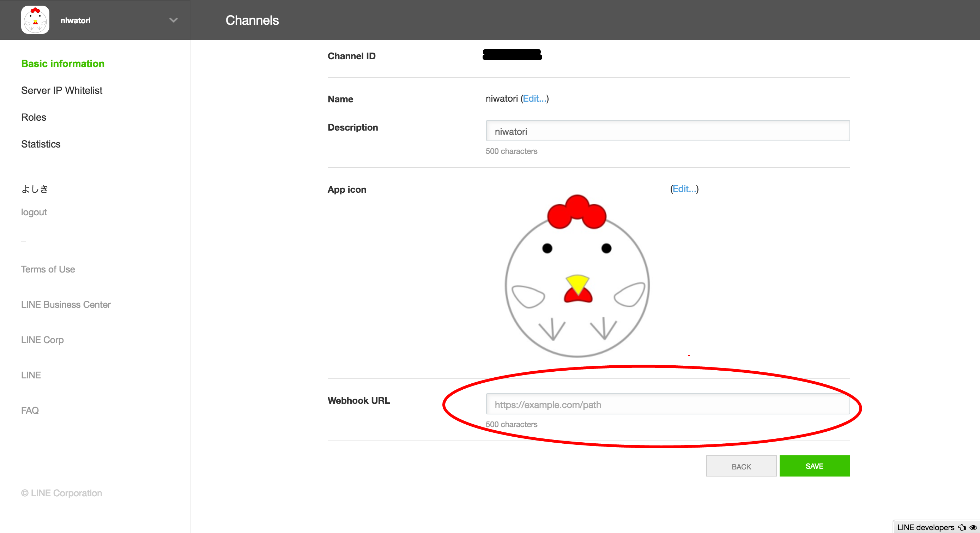Open the Roles page

click(34, 117)
